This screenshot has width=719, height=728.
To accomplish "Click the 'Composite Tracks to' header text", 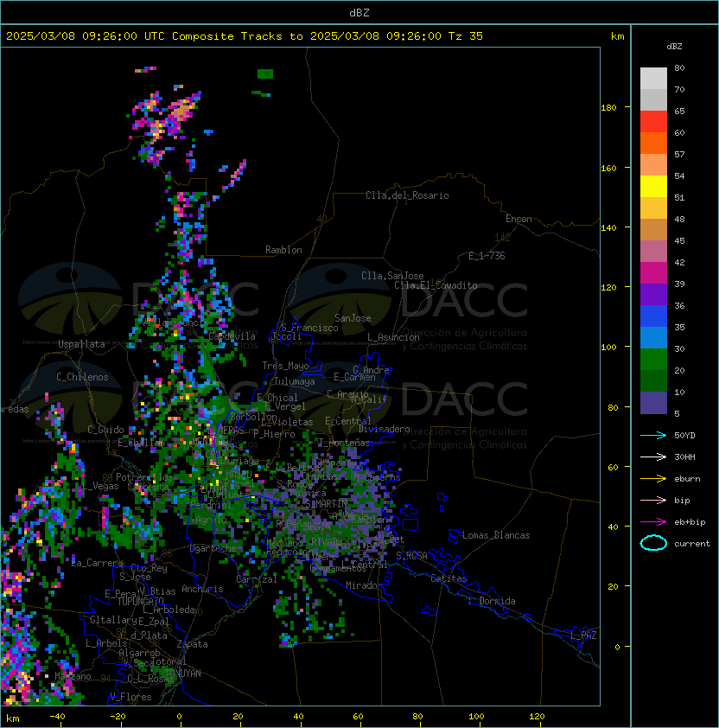I will [x=237, y=36].
